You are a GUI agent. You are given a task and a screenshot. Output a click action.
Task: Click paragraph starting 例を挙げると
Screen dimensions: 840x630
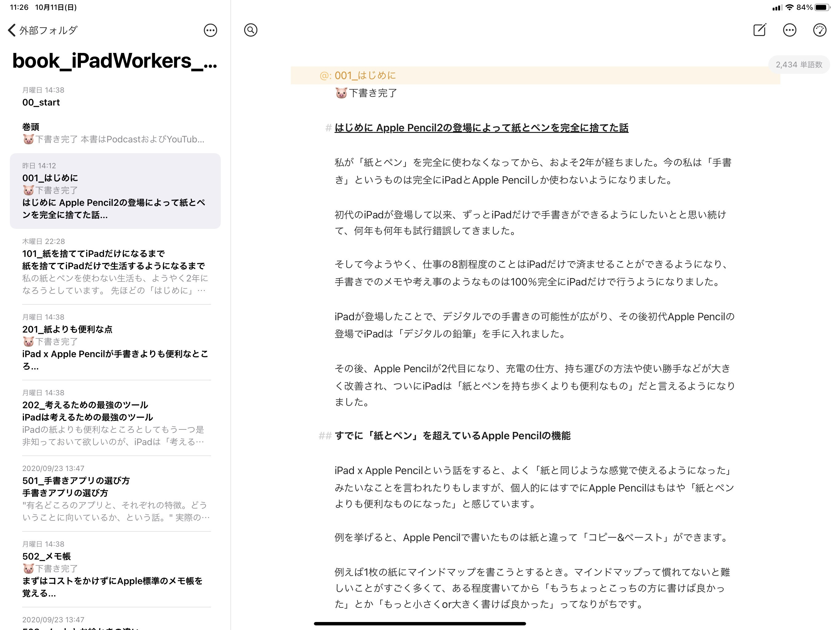tap(531, 538)
